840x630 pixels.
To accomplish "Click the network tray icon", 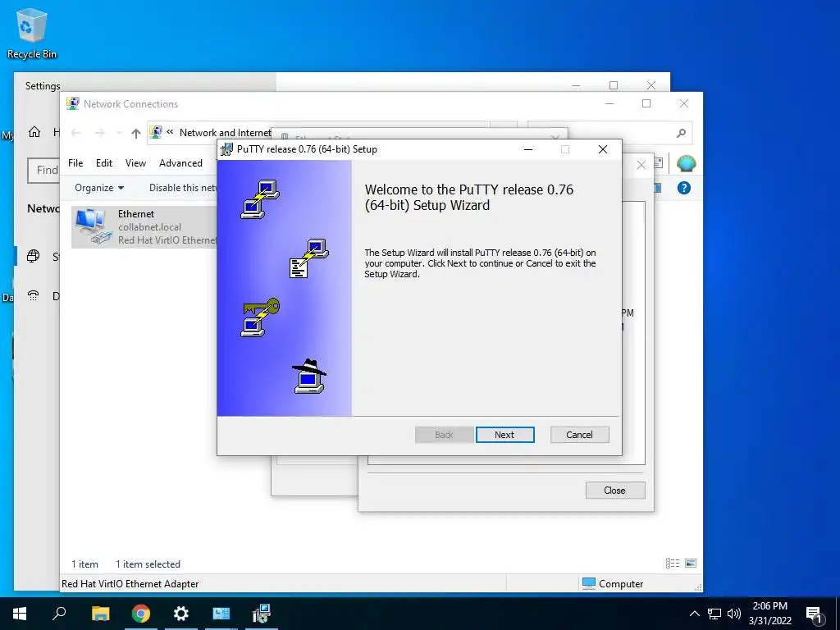I will [x=714, y=614].
